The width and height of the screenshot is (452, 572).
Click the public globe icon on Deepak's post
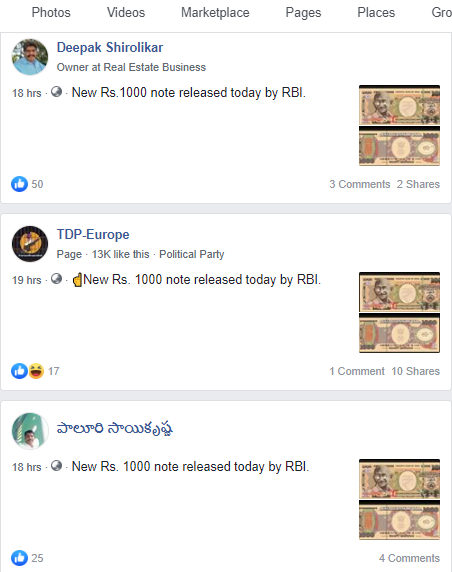[56, 92]
